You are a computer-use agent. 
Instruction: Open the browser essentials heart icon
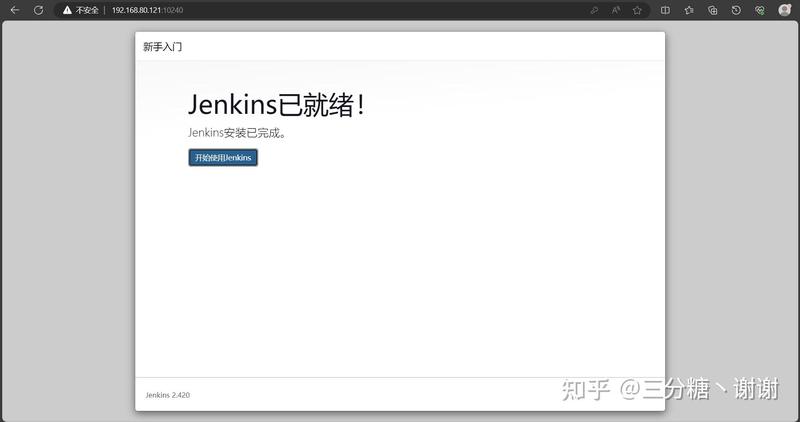click(x=760, y=10)
